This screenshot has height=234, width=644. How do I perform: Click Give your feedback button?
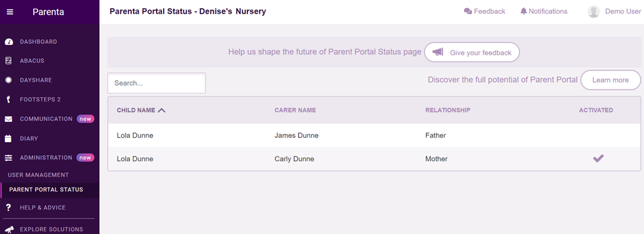[472, 52]
